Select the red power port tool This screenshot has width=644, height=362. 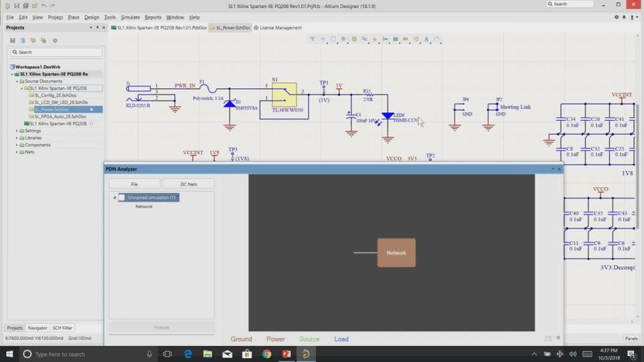click(x=374, y=39)
